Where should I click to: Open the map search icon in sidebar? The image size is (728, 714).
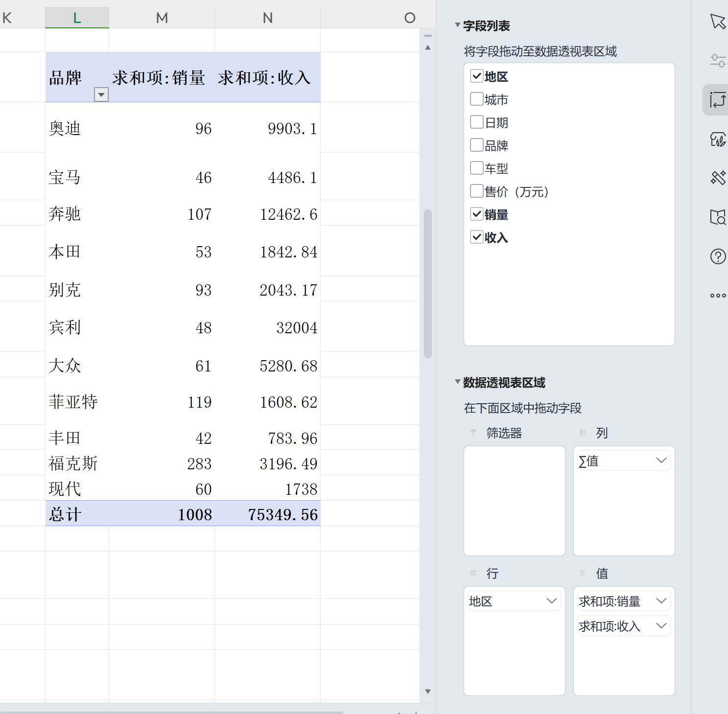(718, 217)
